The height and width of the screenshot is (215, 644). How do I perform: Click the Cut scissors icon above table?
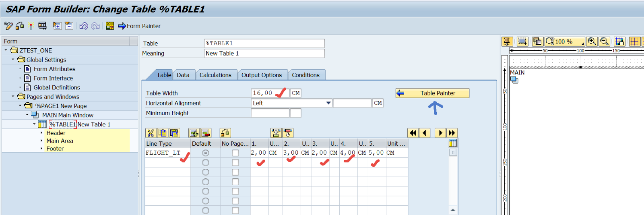[151, 133]
